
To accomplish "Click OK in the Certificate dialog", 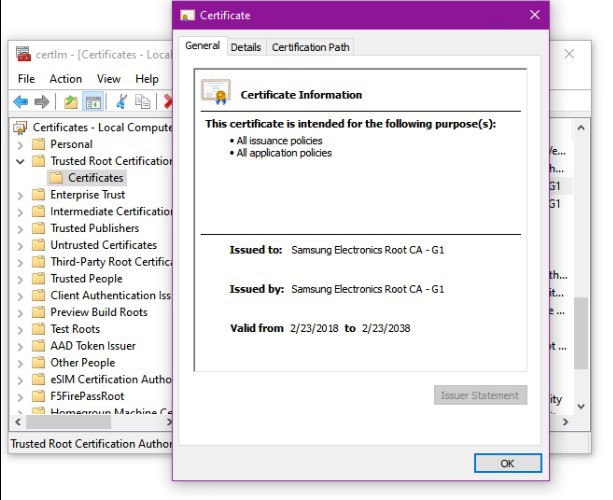I will pos(508,463).
